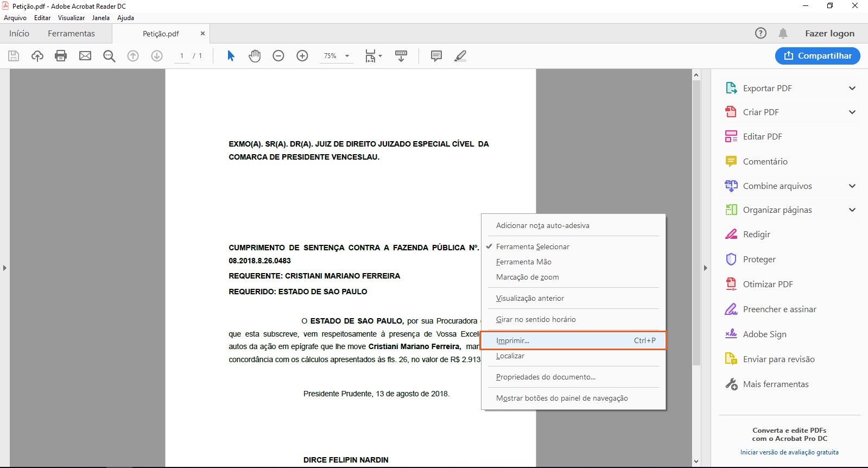
Task: Switch to the Ferramentas tab
Action: click(x=71, y=33)
